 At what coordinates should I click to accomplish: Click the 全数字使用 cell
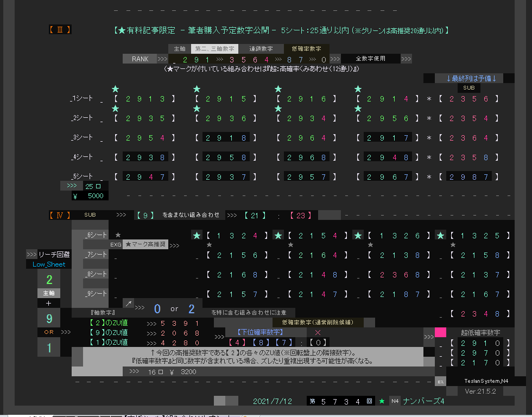coord(370,59)
